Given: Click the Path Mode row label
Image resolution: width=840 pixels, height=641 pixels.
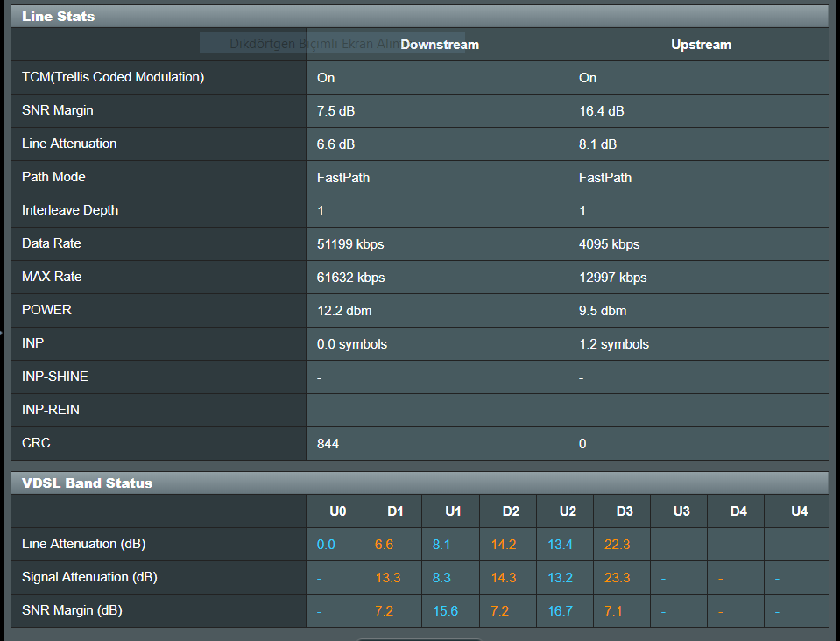Looking at the screenshot, I should [x=53, y=177].
